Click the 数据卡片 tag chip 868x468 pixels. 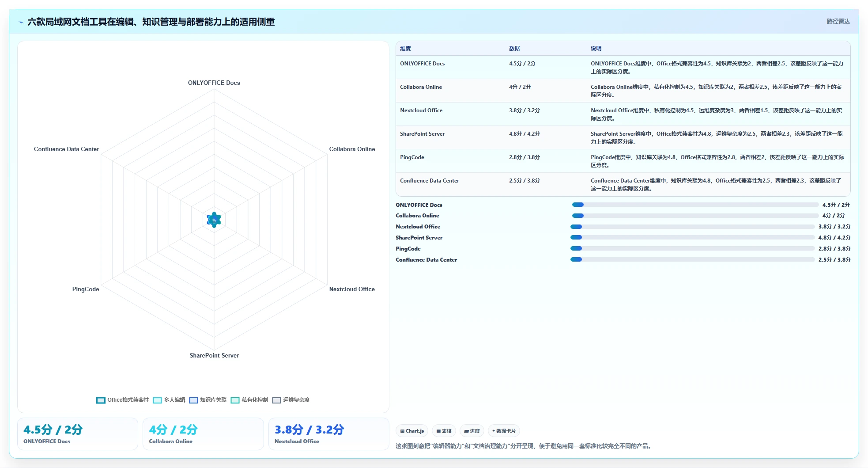(x=504, y=431)
